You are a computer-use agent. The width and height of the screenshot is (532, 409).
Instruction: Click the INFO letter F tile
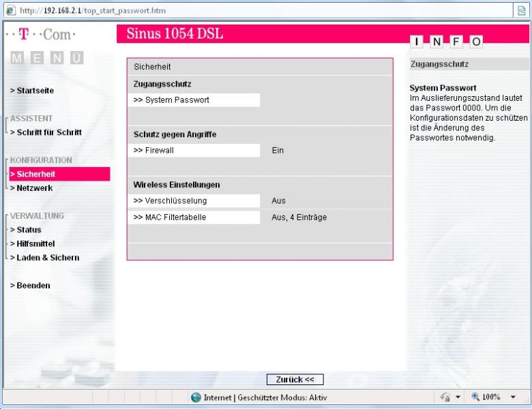[456, 42]
